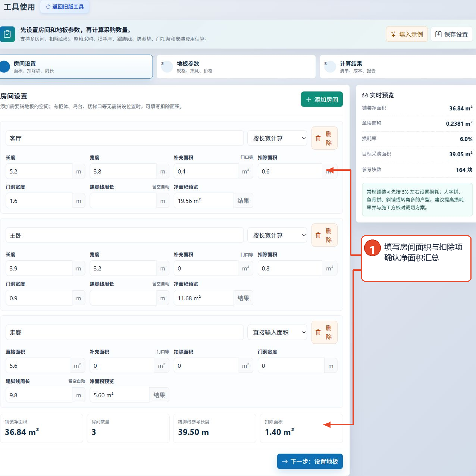Click 主卧 门洞宽度 field showing 0.9
Viewport: 476px width, 476px height.
pos(39,298)
